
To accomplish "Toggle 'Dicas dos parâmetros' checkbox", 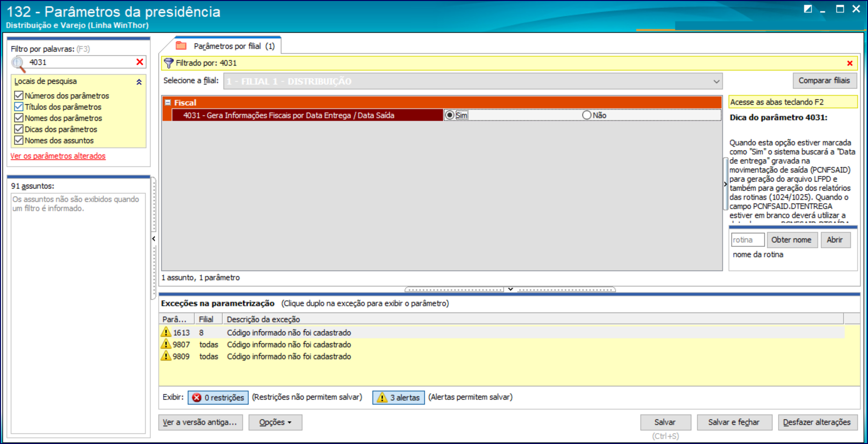I will (19, 129).
